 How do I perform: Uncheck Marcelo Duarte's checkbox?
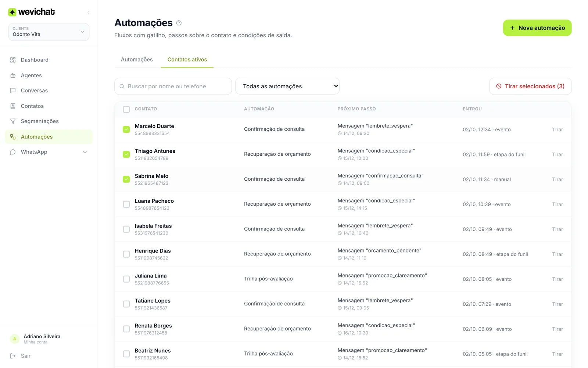coord(126,130)
